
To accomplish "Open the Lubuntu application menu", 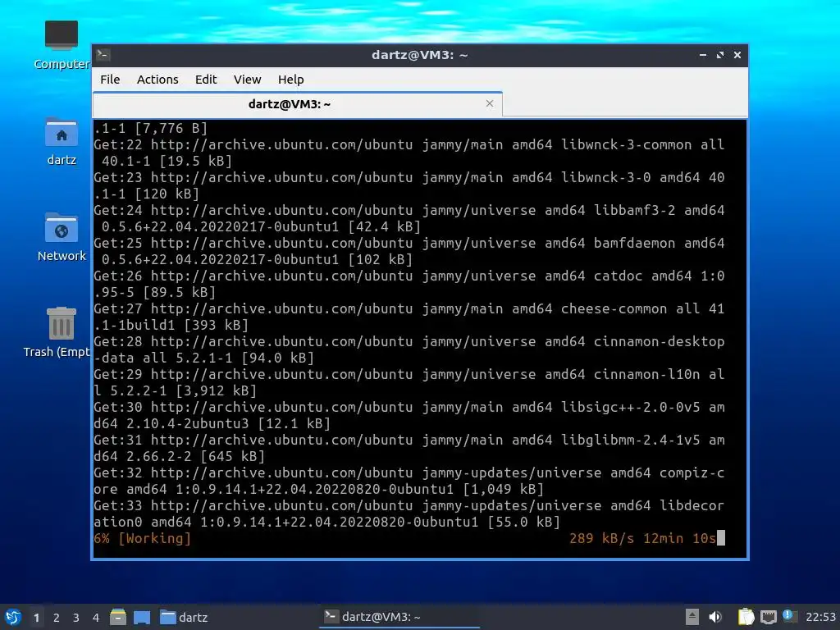I will point(13,617).
